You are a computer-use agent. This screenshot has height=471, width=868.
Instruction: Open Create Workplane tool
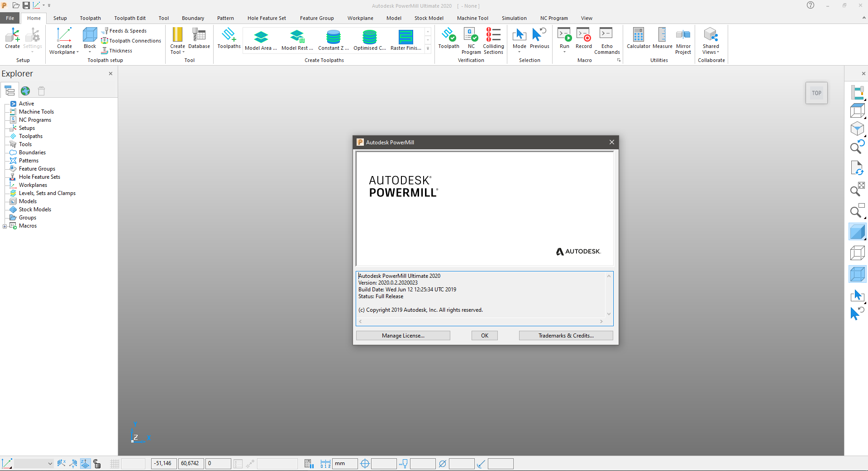(64, 40)
